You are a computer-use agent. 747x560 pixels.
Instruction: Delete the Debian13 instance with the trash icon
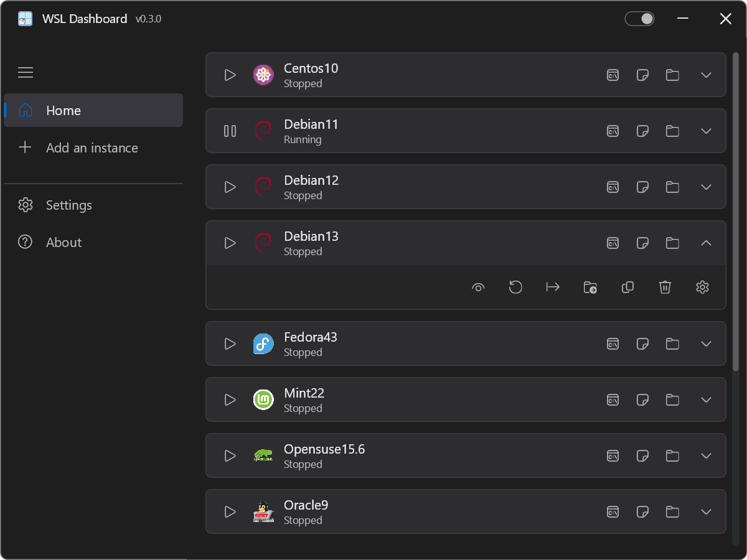tap(665, 287)
